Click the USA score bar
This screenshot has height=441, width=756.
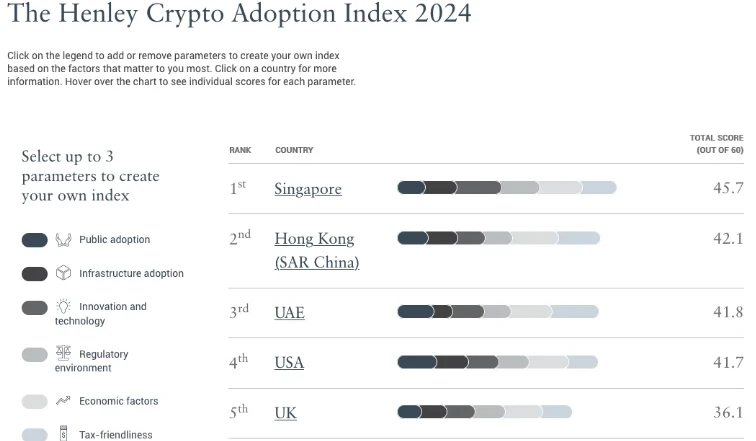coord(497,362)
